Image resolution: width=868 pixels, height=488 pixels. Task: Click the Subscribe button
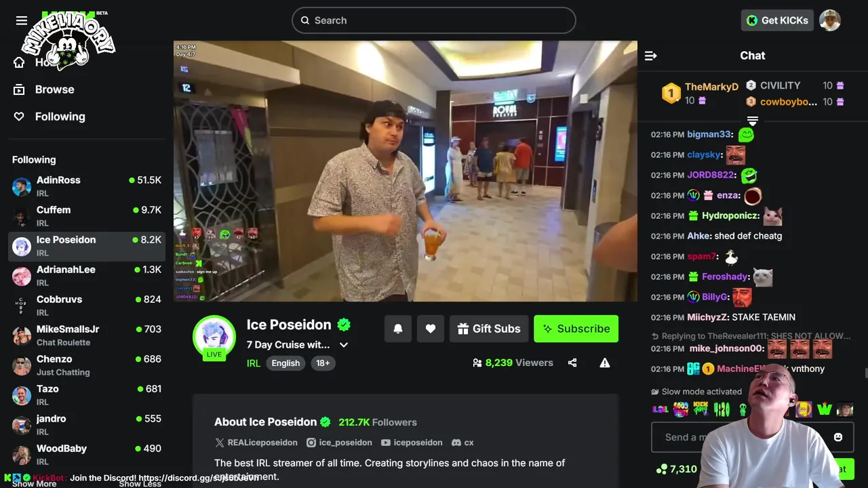point(576,329)
